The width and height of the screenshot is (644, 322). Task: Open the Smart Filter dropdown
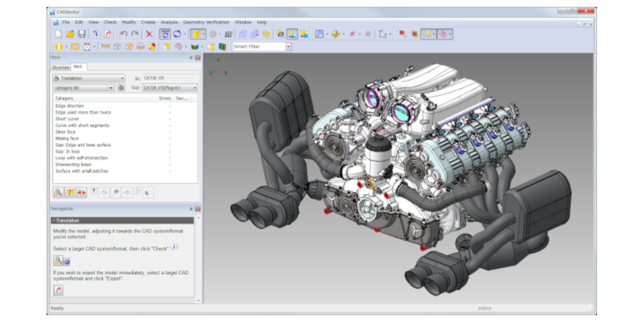288,46
